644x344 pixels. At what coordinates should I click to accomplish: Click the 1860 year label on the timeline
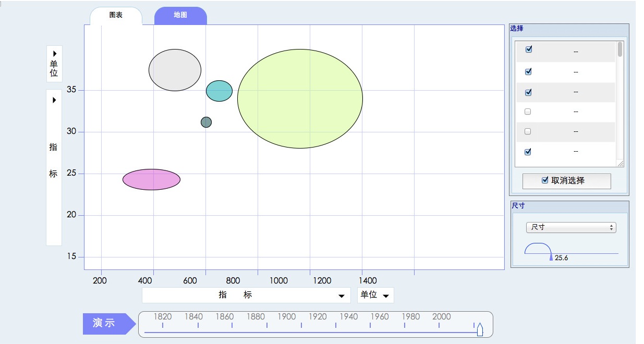(225, 317)
